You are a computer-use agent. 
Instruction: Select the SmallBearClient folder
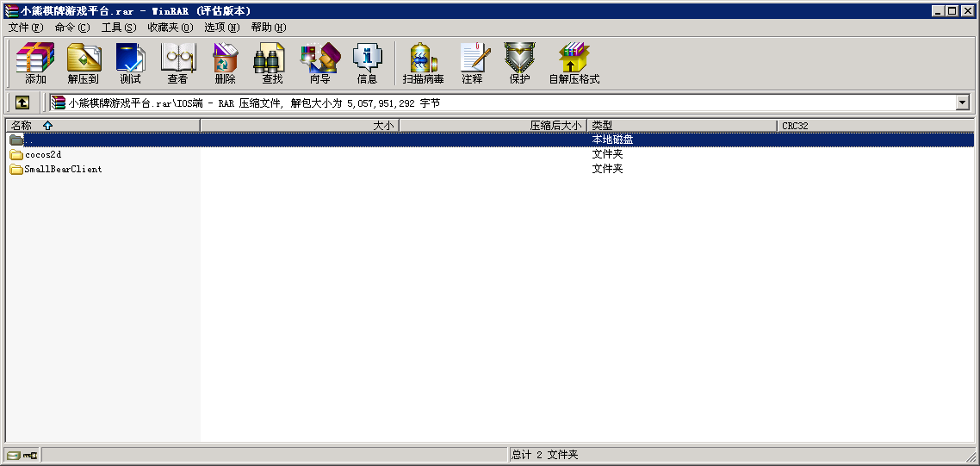click(63, 170)
